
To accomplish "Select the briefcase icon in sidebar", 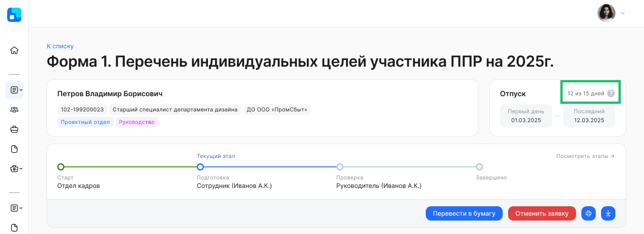I will tap(14, 129).
